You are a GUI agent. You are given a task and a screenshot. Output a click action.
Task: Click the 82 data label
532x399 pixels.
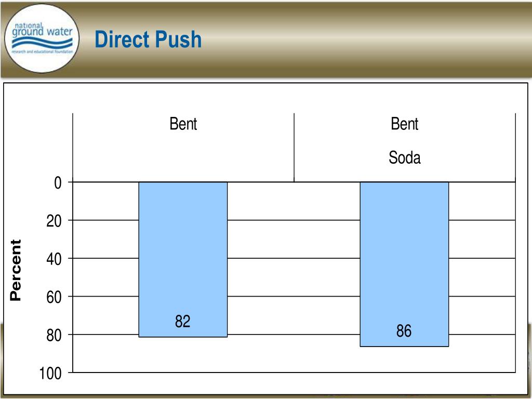tap(182, 321)
